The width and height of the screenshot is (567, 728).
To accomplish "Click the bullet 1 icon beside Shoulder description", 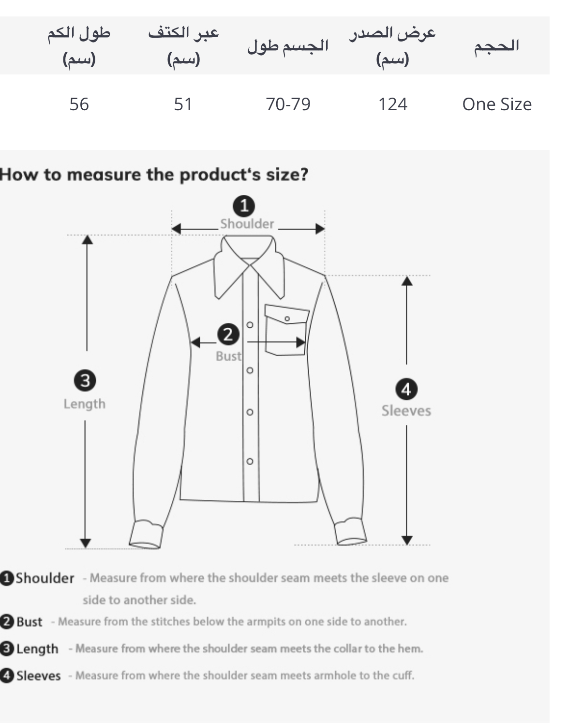I will (7, 578).
